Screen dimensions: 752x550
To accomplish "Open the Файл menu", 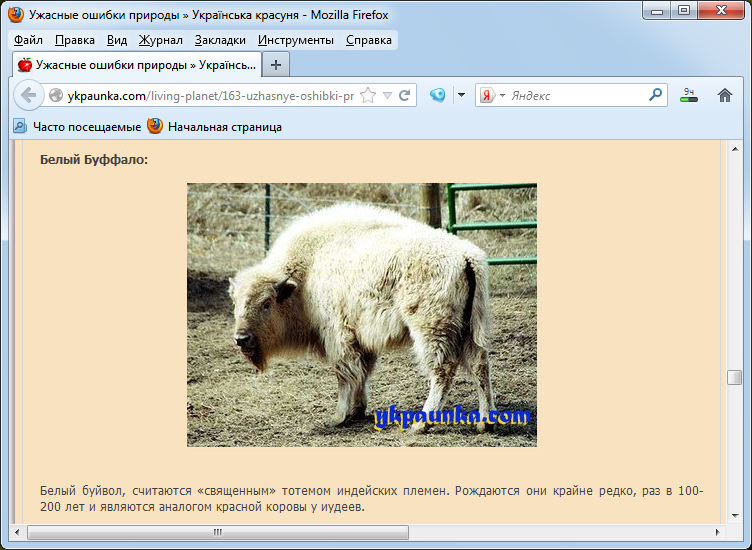I will pos(28,40).
